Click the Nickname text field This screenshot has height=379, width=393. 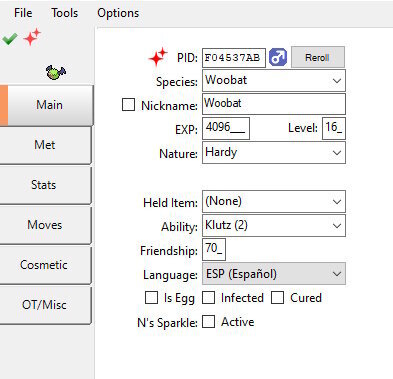tap(274, 104)
